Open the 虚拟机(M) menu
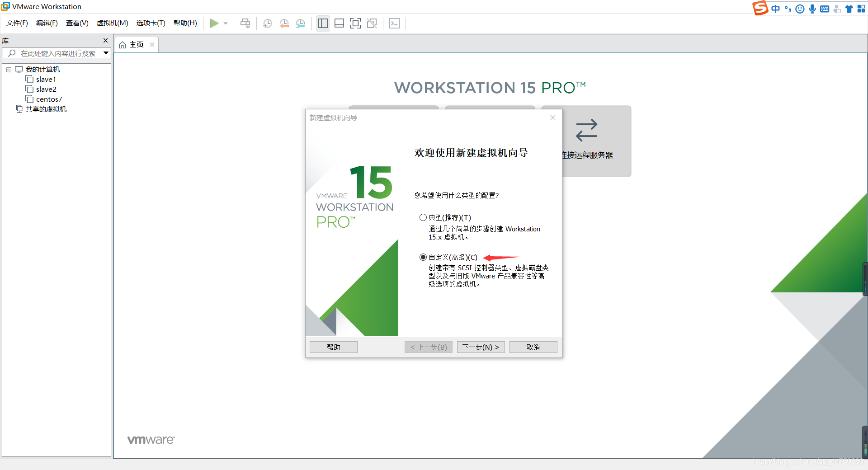868x470 pixels. (113, 23)
